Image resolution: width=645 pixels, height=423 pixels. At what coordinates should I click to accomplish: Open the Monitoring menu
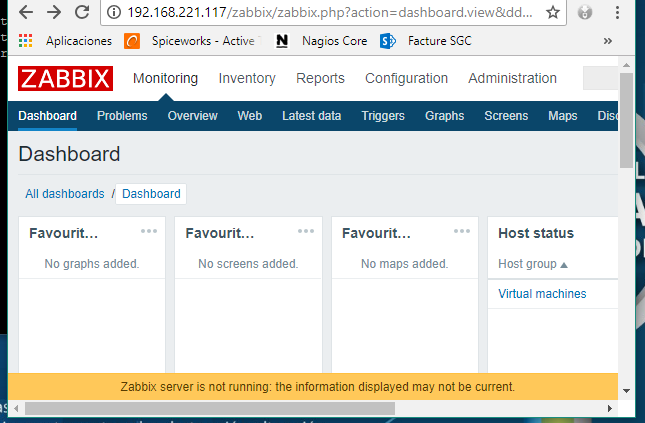click(165, 78)
